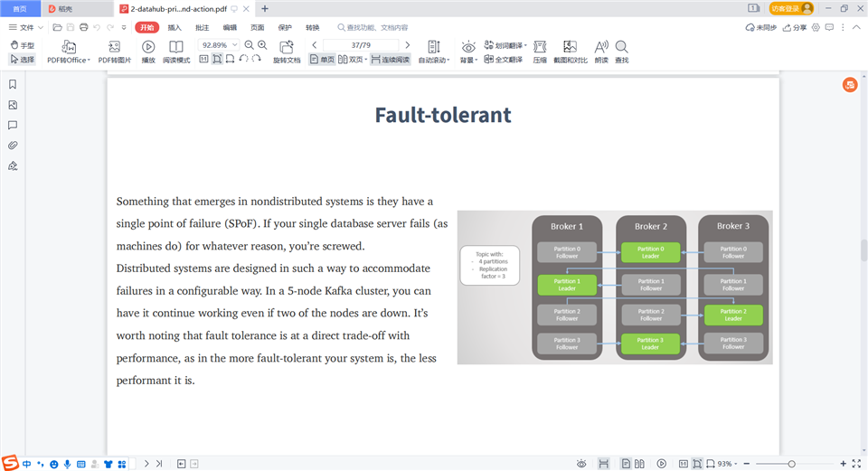Switch to single page (单页) layout
Image resolution: width=868 pixels, height=471 pixels.
(x=322, y=60)
